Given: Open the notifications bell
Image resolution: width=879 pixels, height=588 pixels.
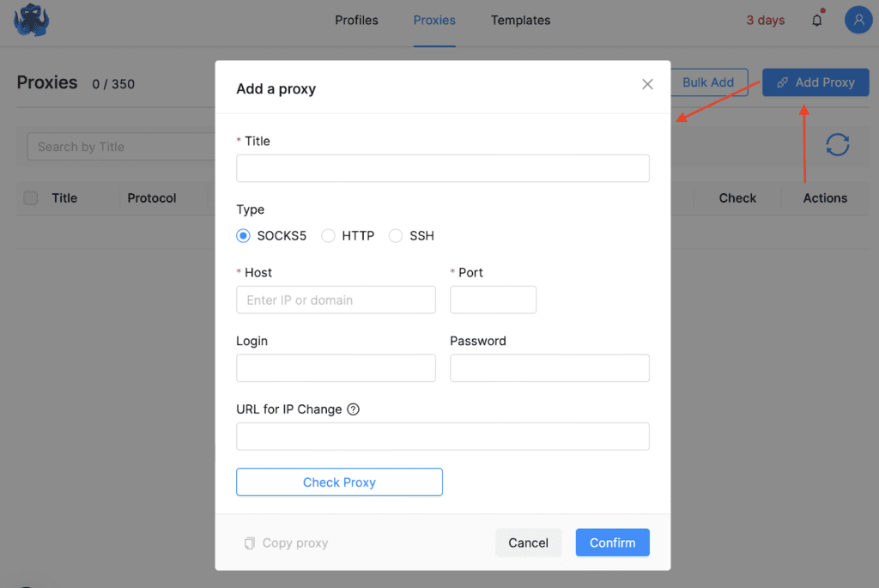Looking at the screenshot, I should tap(817, 20).
